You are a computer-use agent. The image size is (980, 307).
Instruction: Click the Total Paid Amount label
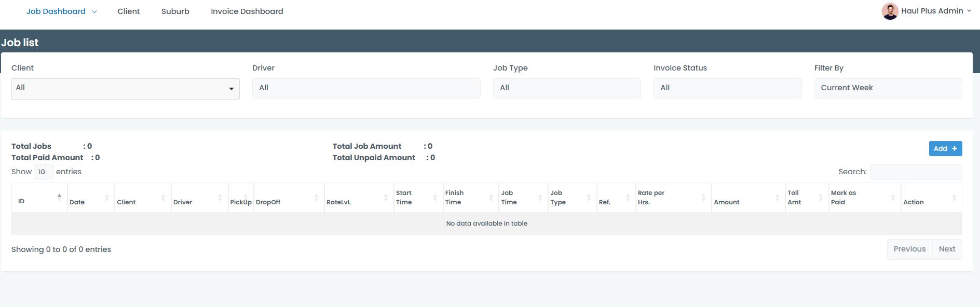click(x=47, y=158)
